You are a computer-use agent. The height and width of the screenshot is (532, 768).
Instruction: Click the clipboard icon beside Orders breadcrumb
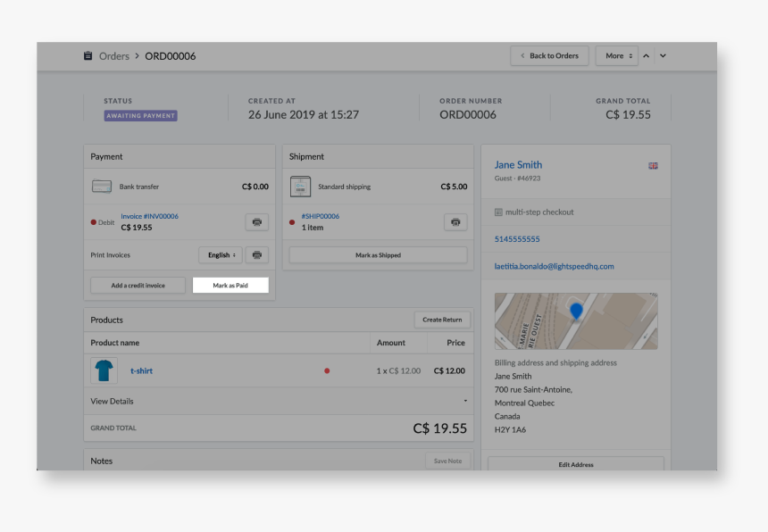[x=88, y=56]
